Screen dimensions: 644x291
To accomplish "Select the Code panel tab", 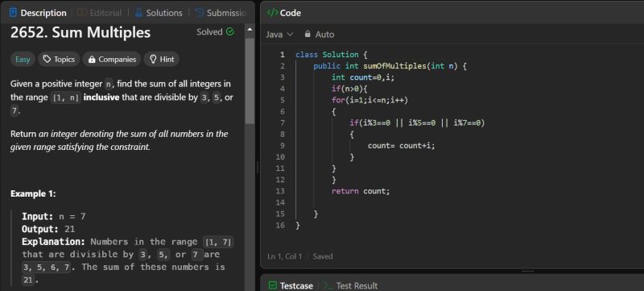I will tap(284, 13).
